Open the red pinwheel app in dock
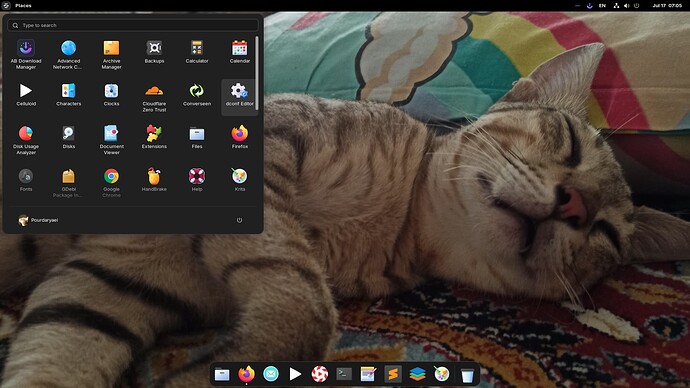The width and height of the screenshot is (690, 388). 319,374
